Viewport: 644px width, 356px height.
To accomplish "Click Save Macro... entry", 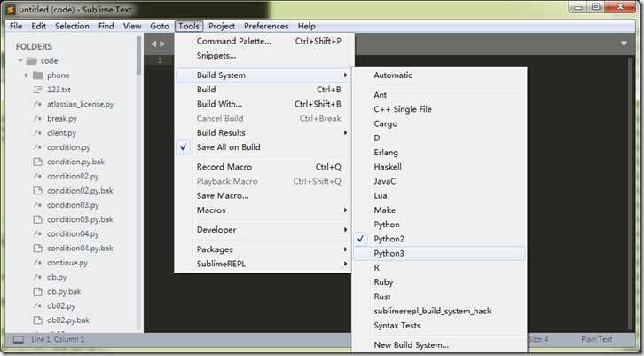I will [x=263, y=195].
